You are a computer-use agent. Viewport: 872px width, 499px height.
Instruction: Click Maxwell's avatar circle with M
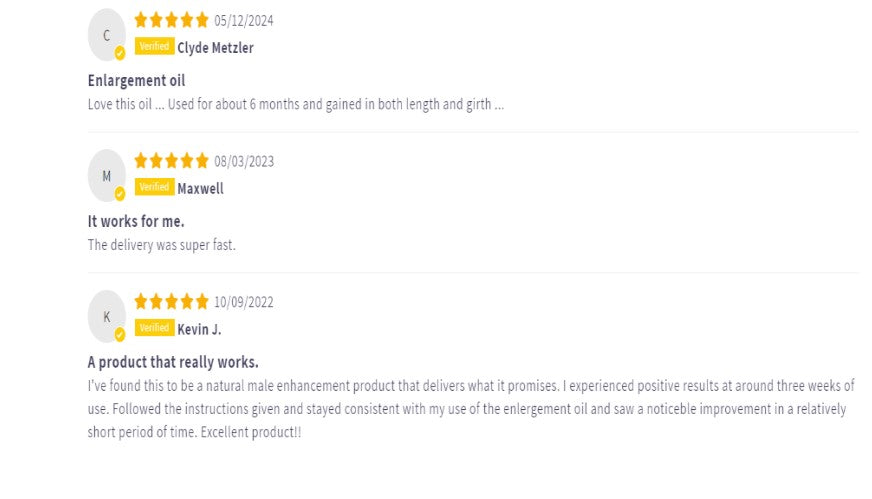click(106, 176)
